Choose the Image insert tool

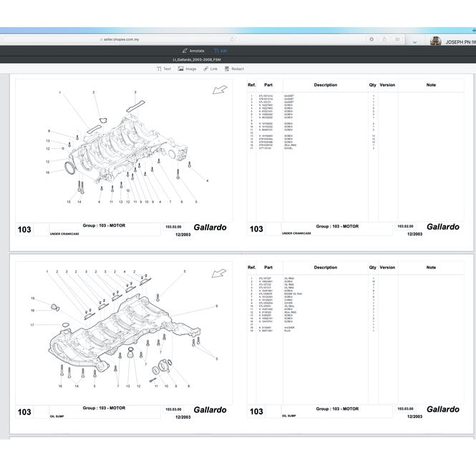[186, 69]
